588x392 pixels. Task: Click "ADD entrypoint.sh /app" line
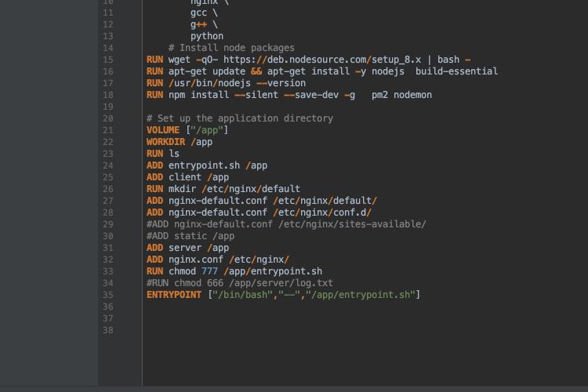click(207, 165)
